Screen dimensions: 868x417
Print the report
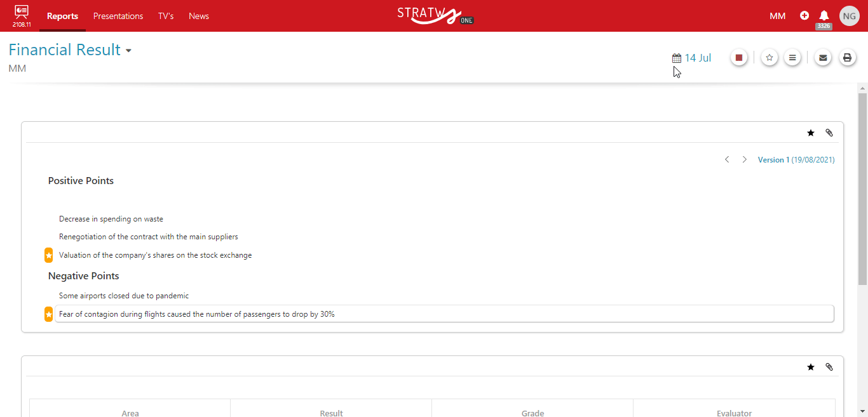[847, 58]
